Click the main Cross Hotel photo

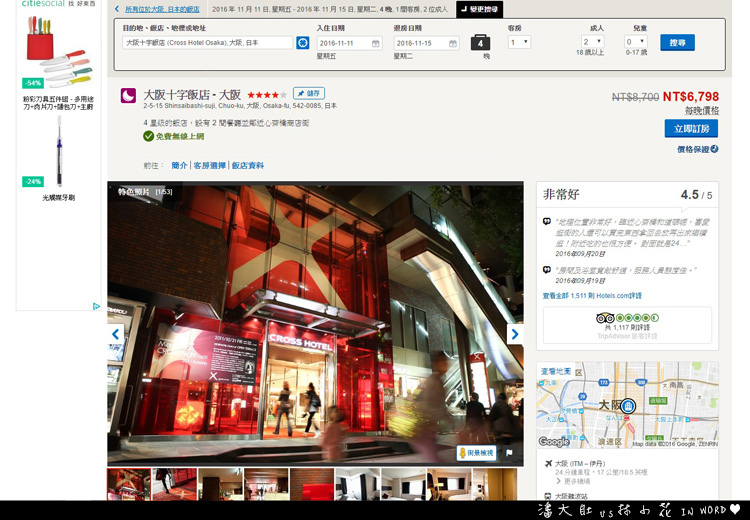coord(315,323)
